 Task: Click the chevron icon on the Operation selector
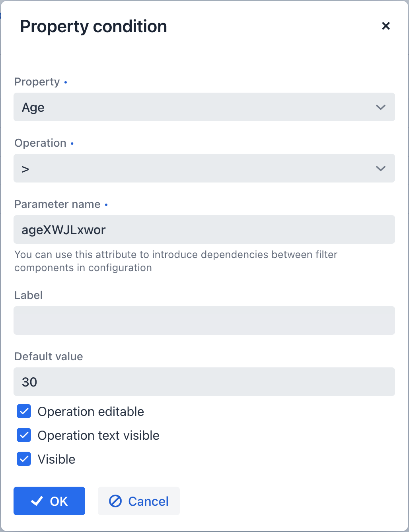(380, 168)
